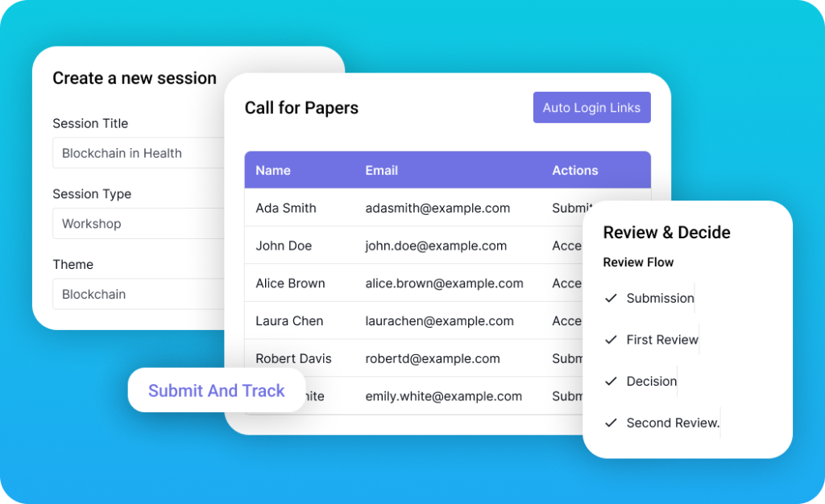
Task: Click the Auto Login Links button
Action: click(x=591, y=108)
